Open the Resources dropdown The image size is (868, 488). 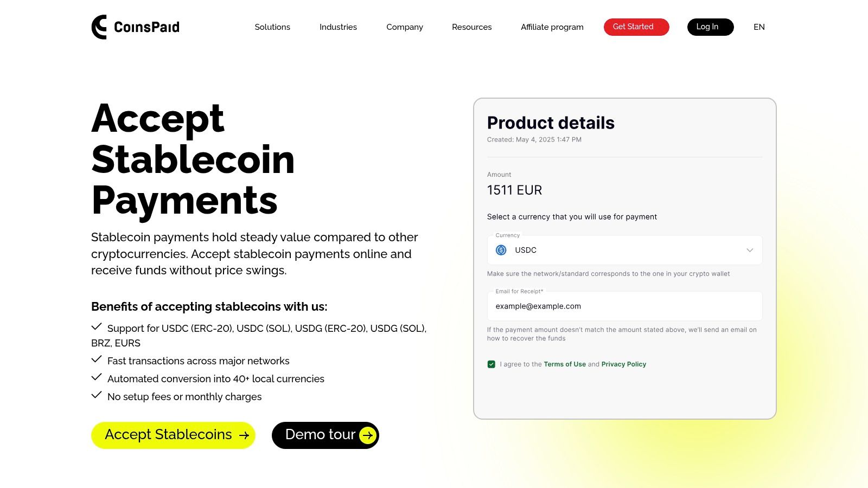click(471, 27)
